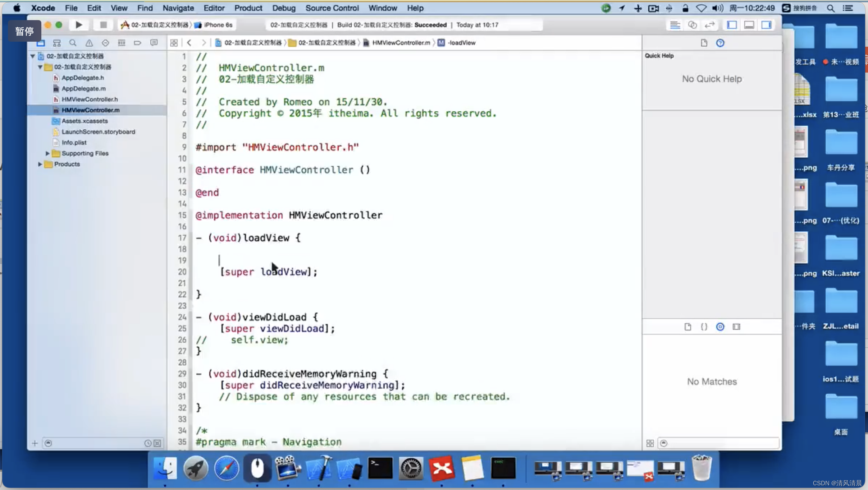Click the Add files button in navigator

[x=34, y=443]
